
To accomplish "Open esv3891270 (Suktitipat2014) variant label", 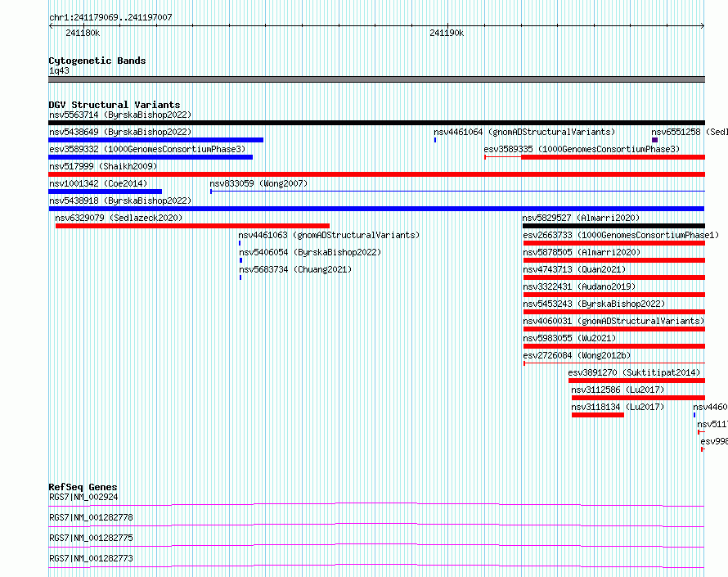I will pyautogui.click(x=634, y=372).
